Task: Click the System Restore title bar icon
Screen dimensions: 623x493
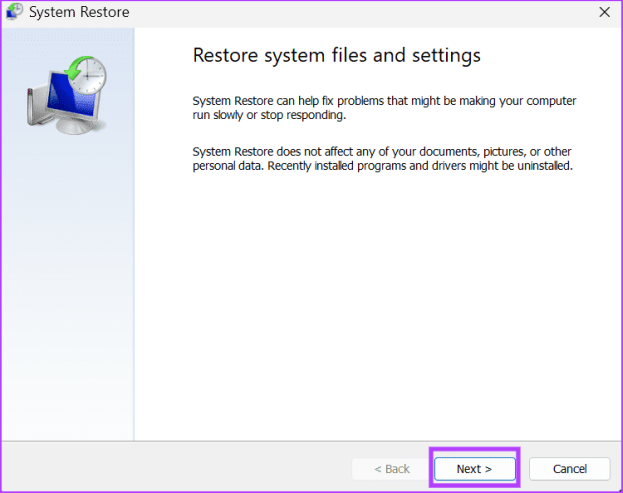Action: coord(15,12)
